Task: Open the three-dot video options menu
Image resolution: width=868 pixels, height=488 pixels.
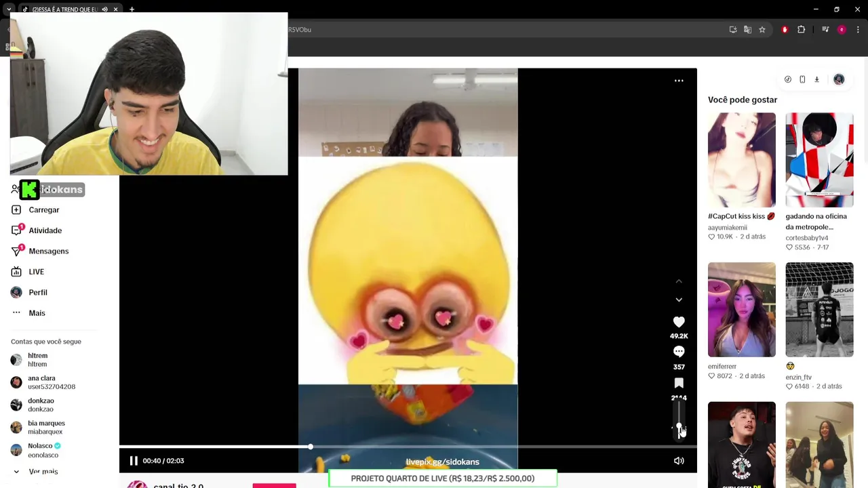Action: tap(679, 81)
